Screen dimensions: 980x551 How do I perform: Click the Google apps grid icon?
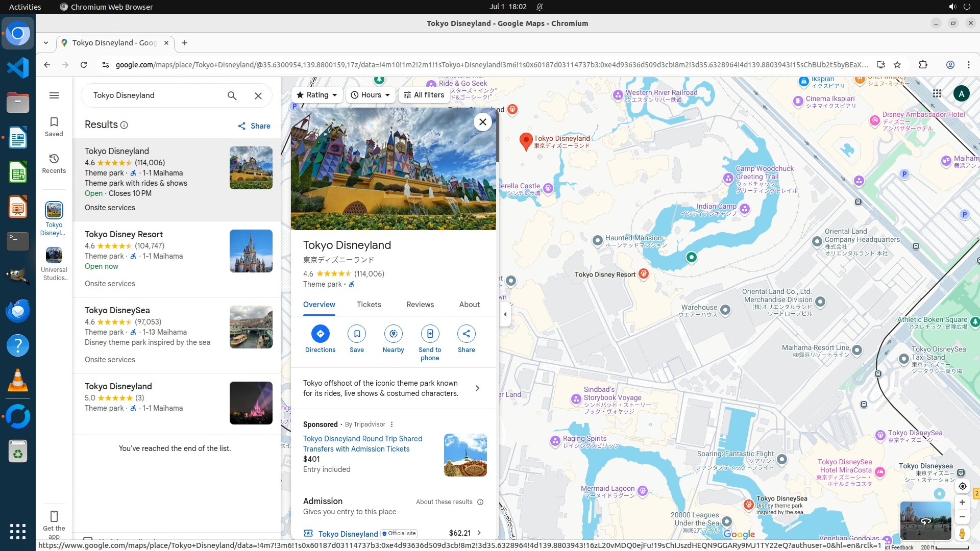tap(937, 93)
